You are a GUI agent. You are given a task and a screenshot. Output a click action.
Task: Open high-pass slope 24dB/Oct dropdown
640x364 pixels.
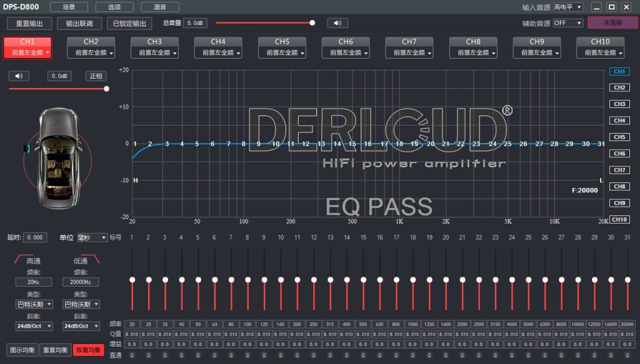click(x=34, y=326)
